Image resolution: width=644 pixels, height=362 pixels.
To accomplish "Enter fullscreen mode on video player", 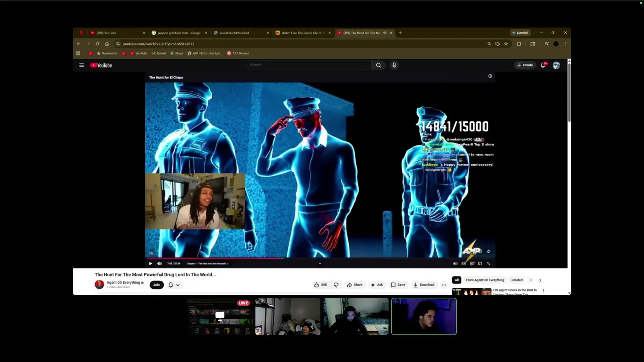I will click(x=488, y=263).
